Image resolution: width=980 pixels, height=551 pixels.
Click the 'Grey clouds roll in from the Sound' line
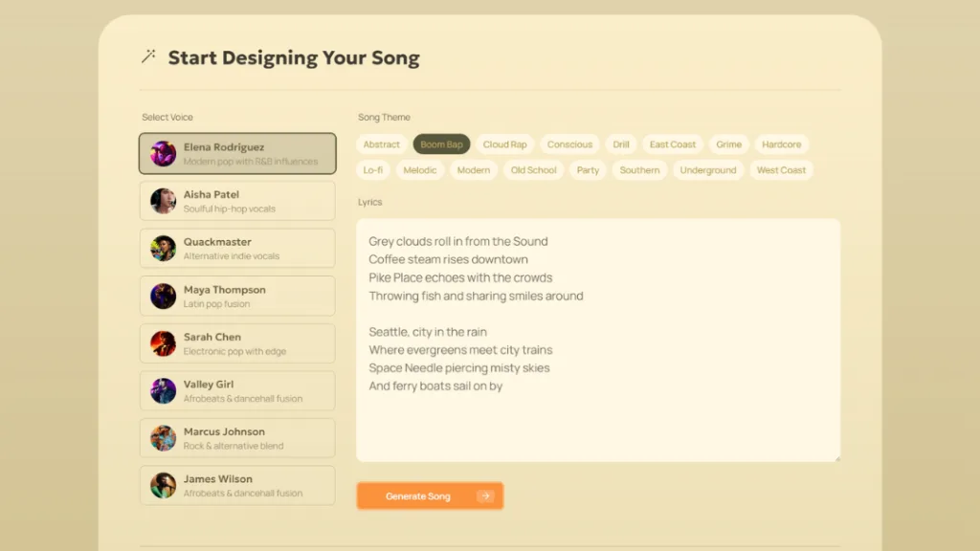[x=458, y=241]
